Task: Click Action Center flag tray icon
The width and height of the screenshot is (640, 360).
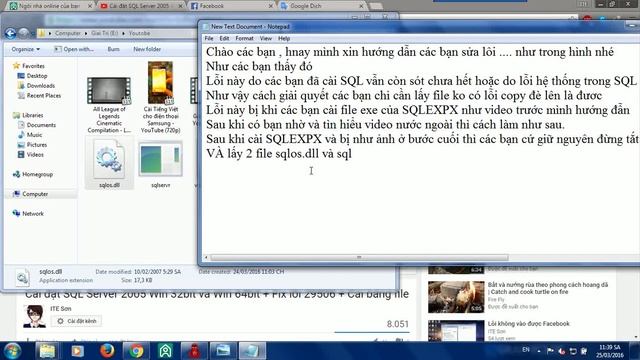Action: pyautogui.click(x=550, y=351)
